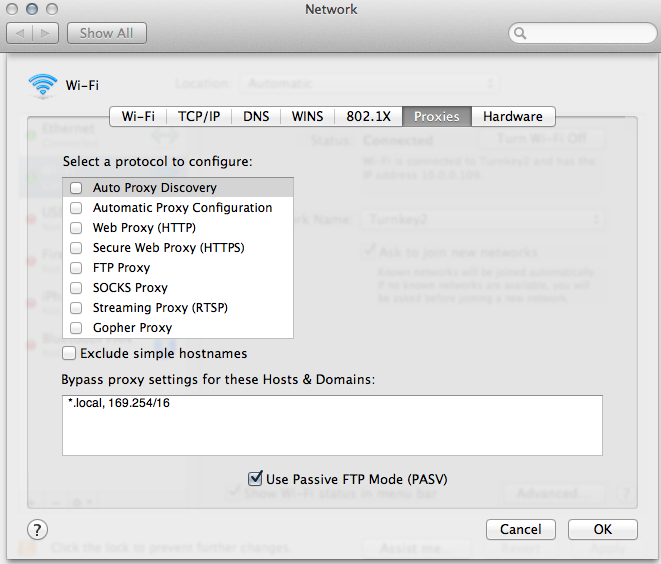Viewport: 661px width, 564px height.
Task: Go to the WINS tab
Action: [x=307, y=116]
